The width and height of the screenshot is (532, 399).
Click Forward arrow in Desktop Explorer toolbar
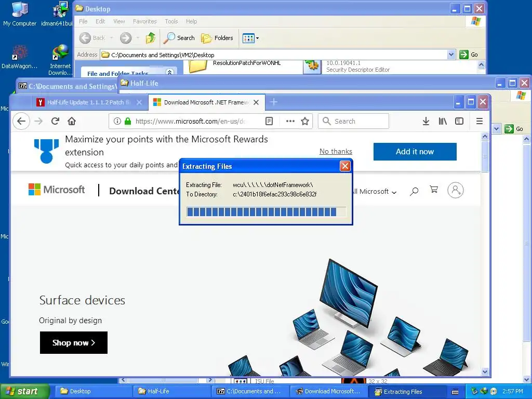[x=126, y=38]
